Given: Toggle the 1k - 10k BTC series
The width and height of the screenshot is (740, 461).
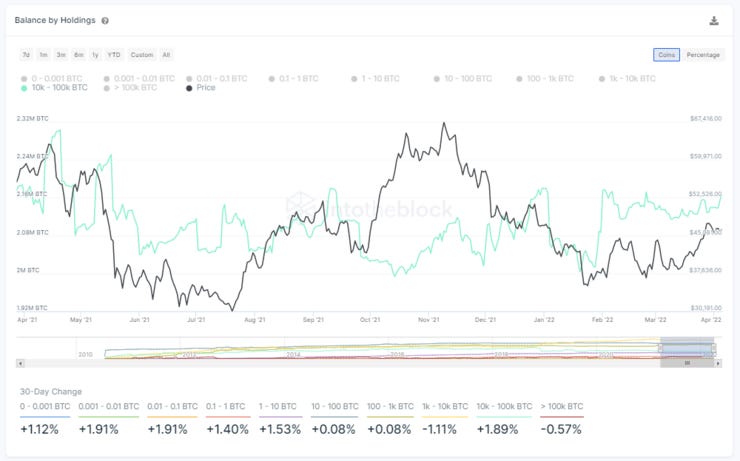Looking at the screenshot, I should pyautogui.click(x=628, y=78).
